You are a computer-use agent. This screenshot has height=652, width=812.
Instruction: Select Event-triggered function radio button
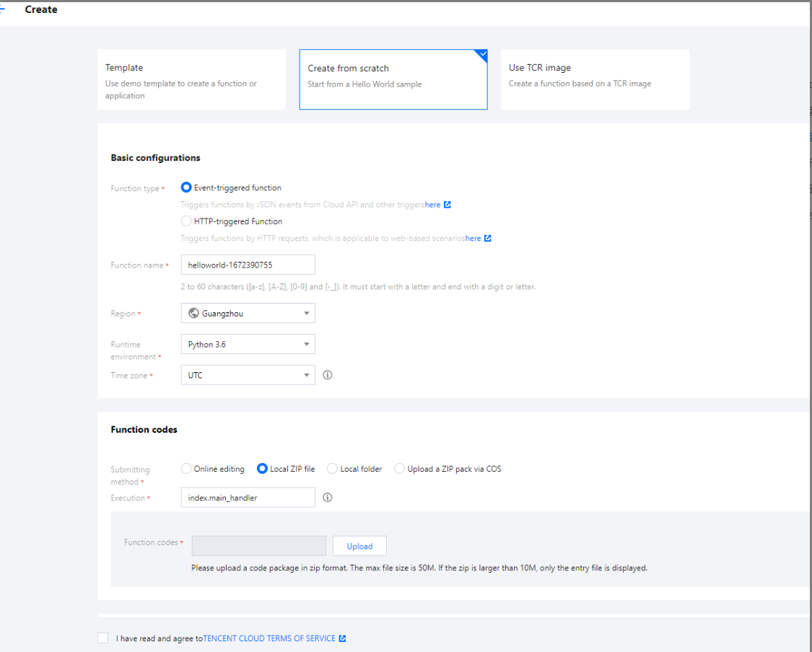click(x=187, y=188)
